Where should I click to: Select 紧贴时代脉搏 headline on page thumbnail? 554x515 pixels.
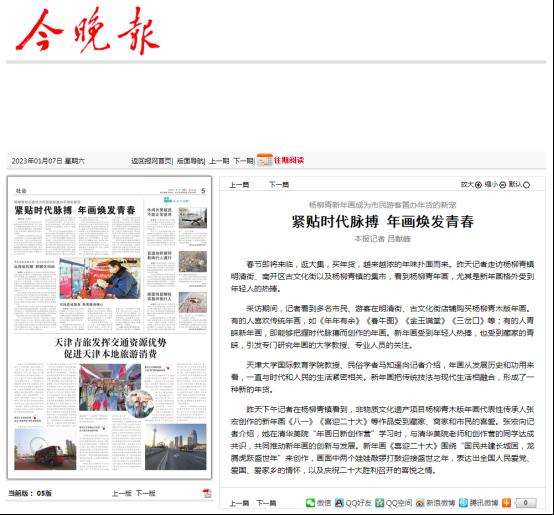[75, 211]
